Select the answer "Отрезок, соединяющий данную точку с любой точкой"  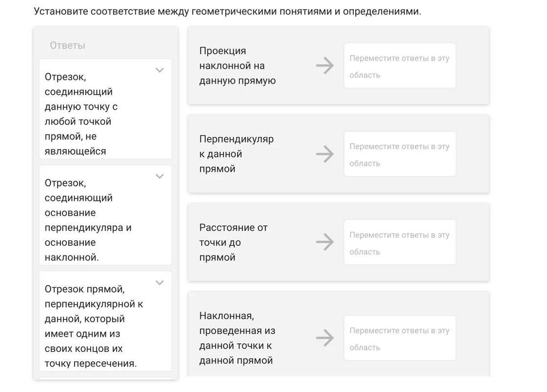click(88, 114)
